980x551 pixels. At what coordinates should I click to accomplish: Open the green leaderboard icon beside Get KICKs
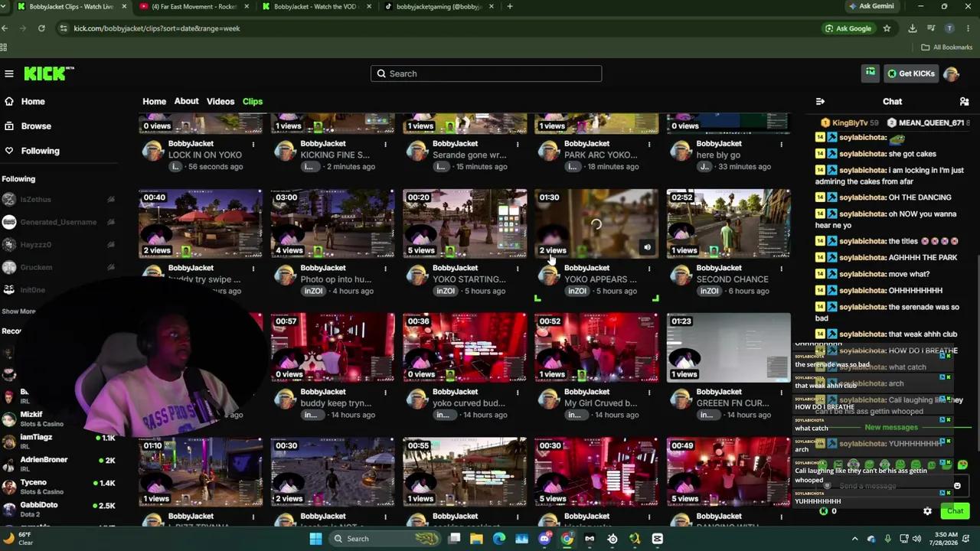tap(871, 73)
